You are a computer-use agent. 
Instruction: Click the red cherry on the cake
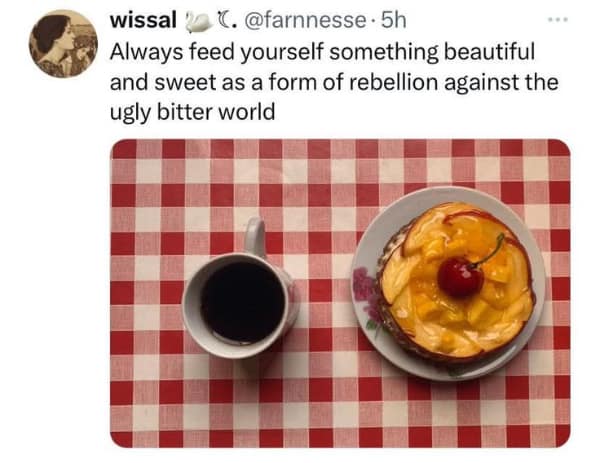click(460, 277)
